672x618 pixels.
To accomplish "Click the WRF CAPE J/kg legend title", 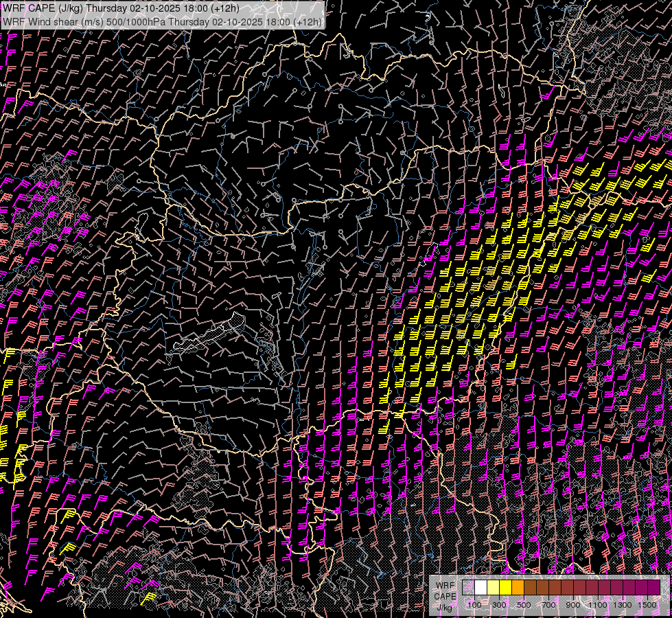I will pyautogui.click(x=445, y=596).
